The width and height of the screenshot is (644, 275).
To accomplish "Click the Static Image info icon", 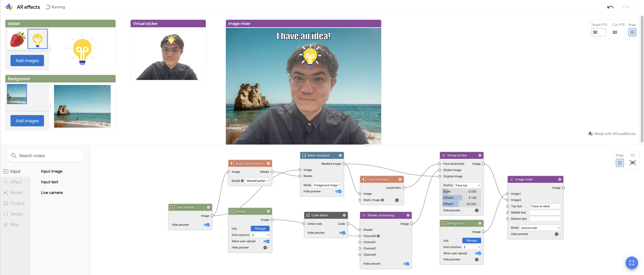I will pyautogui.click(x=382, y=200).
